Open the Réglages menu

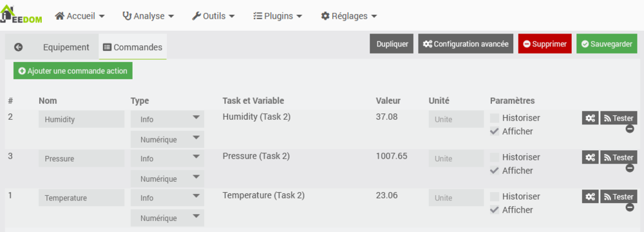(349, 16)
